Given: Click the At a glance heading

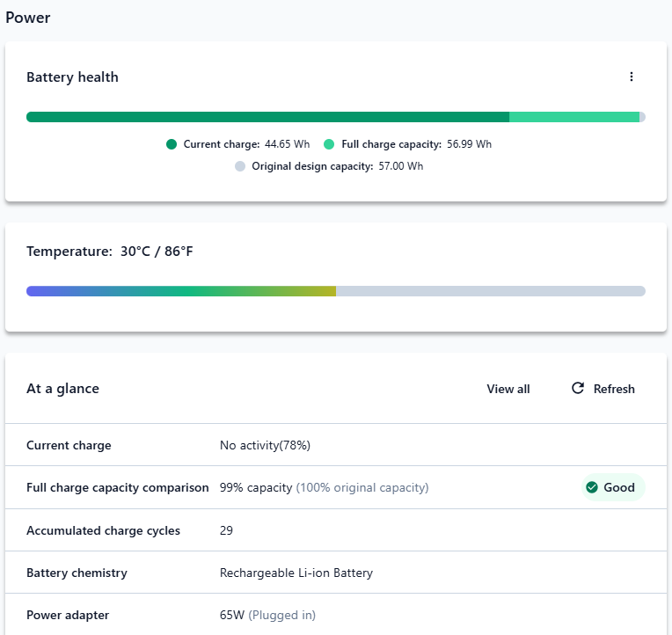Looking at the screenshot, I should point(63,389).
